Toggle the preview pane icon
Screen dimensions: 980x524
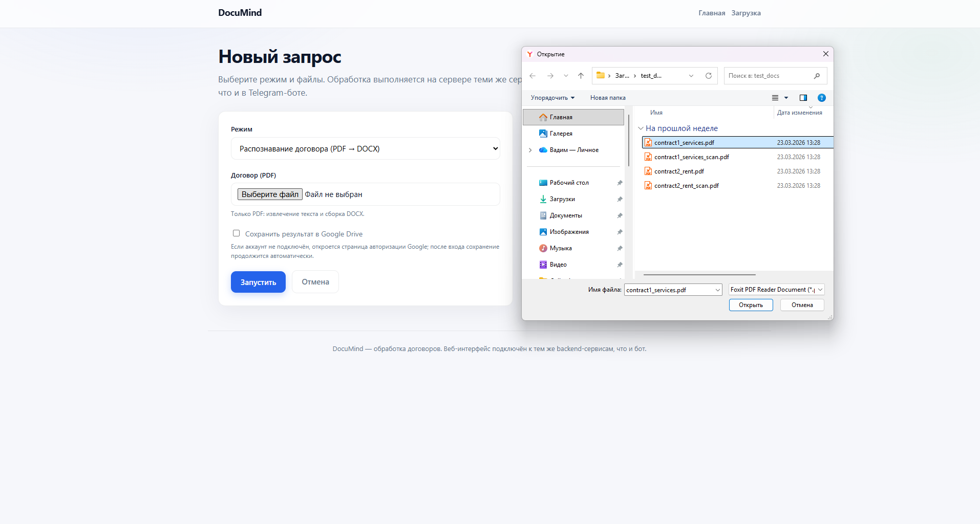point(803,98)
